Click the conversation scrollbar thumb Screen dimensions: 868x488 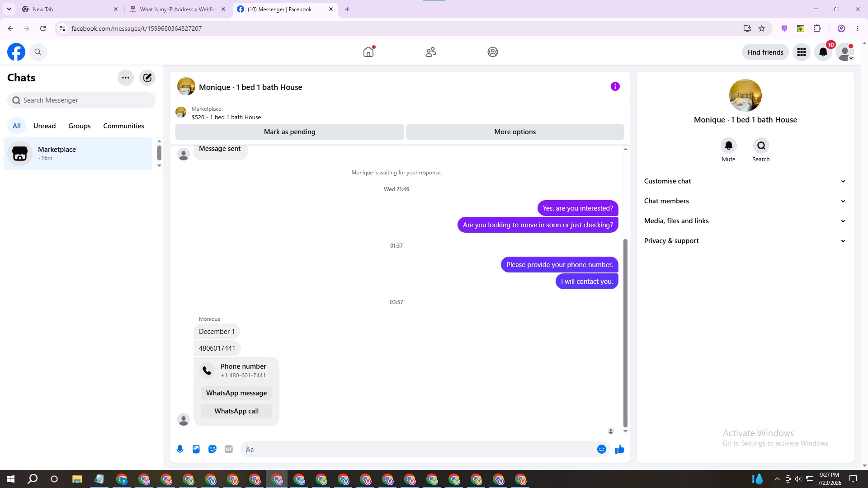(x=625, y=333)
